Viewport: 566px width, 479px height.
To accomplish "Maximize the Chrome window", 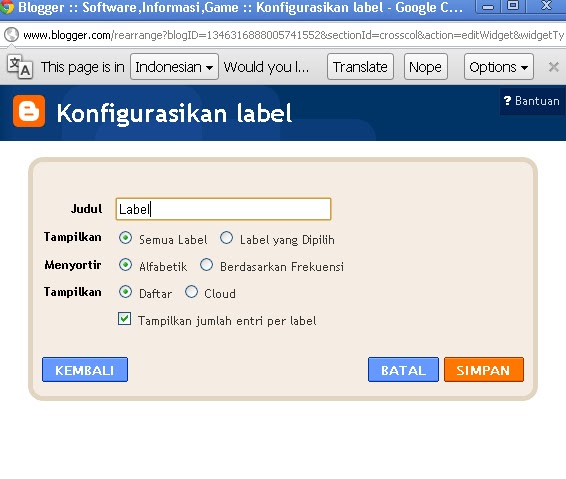I will click(513, 6).
